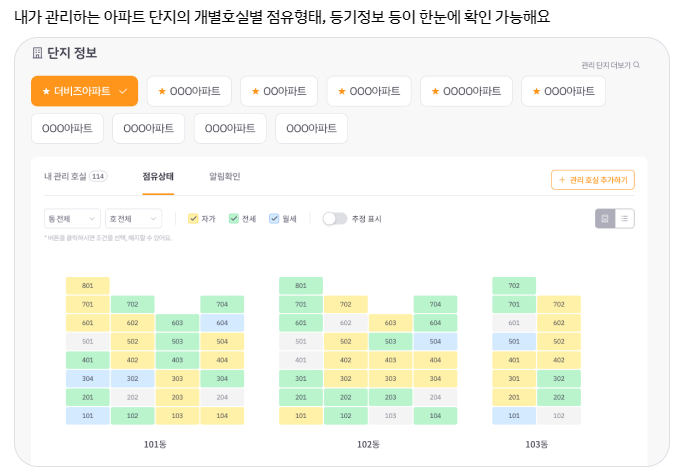678x476 pixels.
Task: Click unit 701 in 103동
Action: click(x=514, y=304)
